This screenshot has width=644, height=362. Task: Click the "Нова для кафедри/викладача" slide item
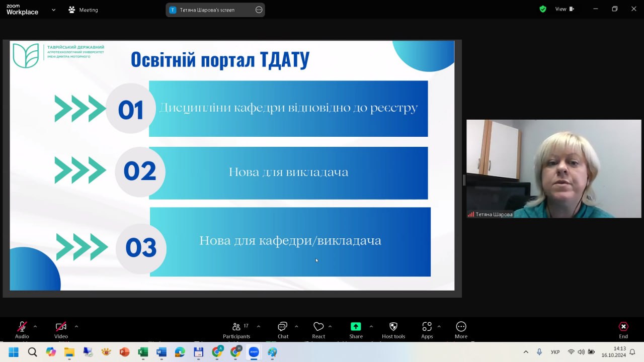click(290, 241)
